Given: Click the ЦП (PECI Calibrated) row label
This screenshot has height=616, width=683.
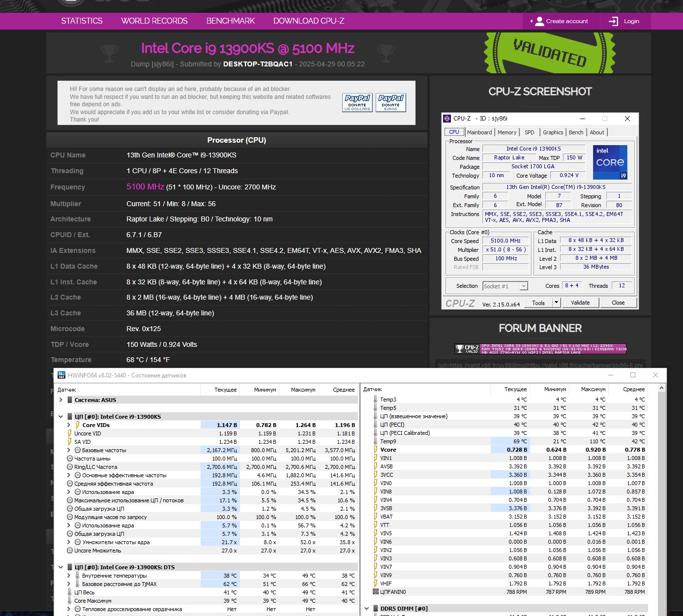Looking at the screenshot, I should 405,433.
